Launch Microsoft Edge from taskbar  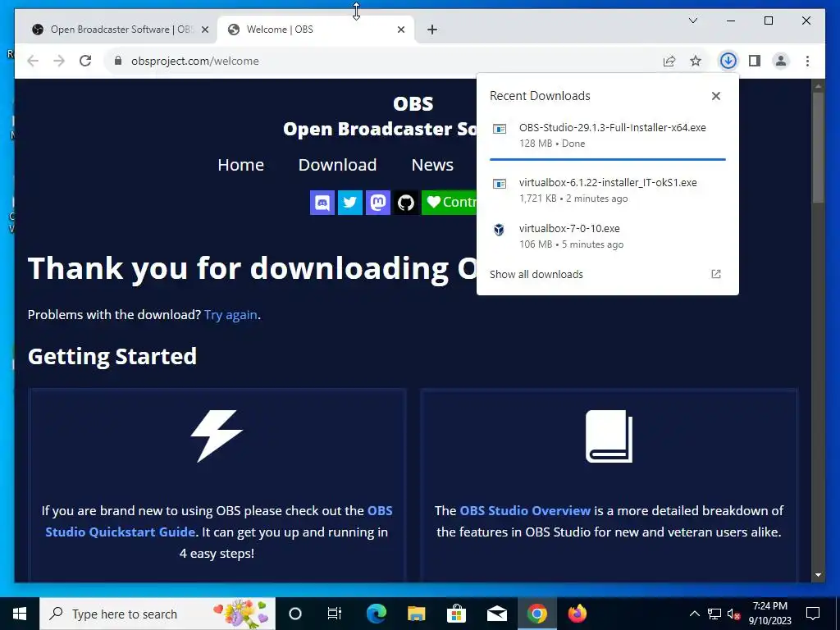376,614
